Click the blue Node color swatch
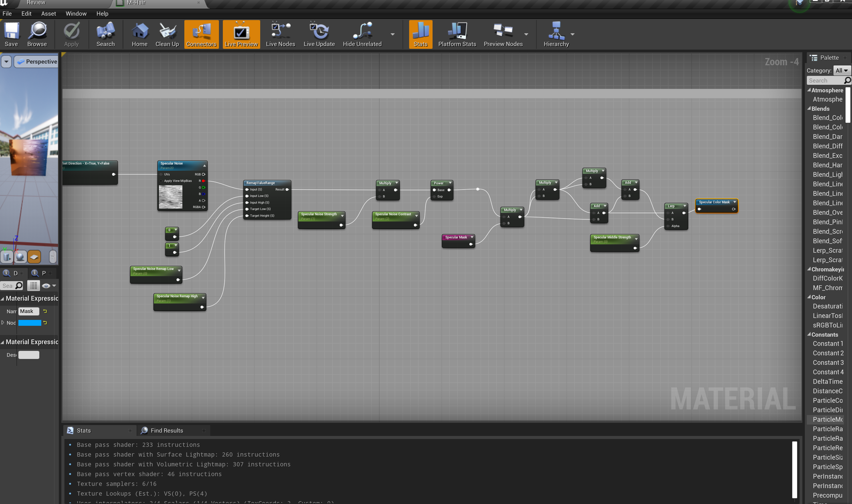 pos(30,323)
